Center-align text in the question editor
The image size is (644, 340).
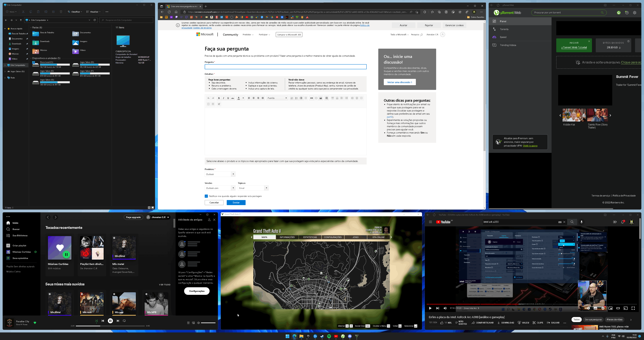[x=253, y=98]
